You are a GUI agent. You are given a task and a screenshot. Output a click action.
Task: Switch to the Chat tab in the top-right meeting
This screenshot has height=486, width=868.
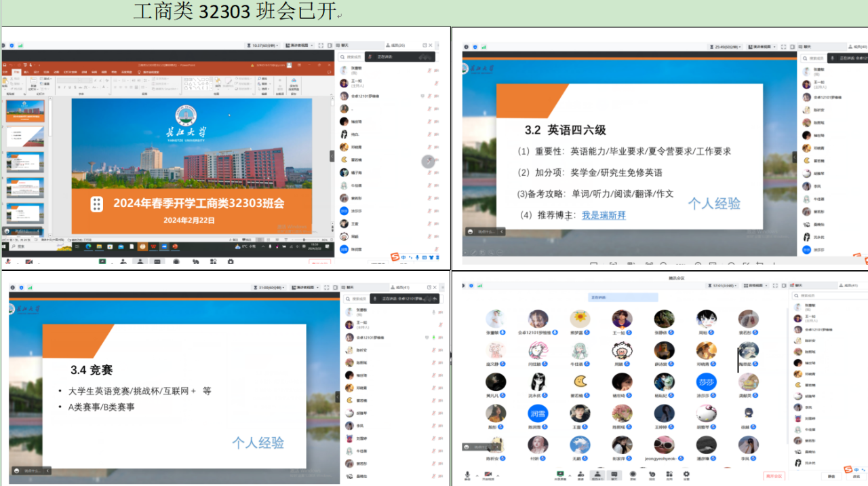tap(804, 47)
